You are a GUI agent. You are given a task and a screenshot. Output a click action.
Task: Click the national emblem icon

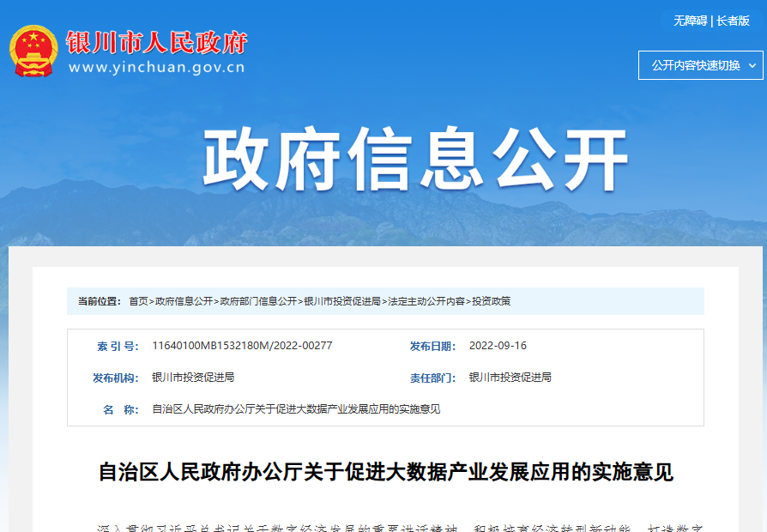(x=33, y=49)
